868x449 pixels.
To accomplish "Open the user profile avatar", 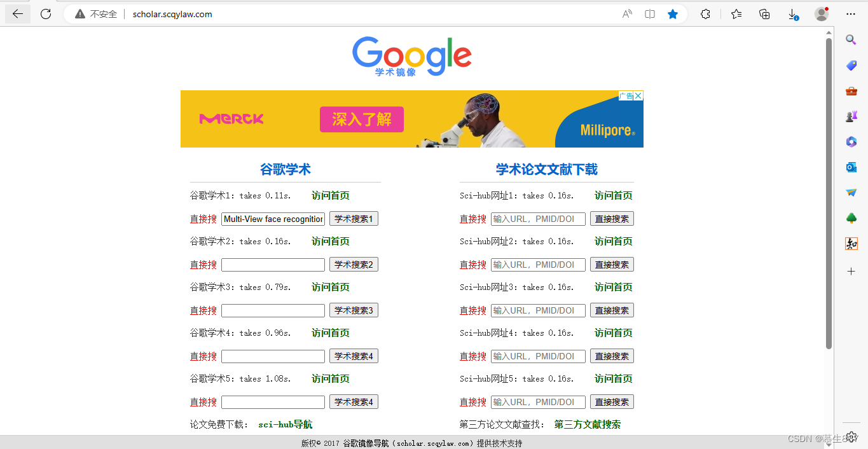I will tap(822, 14).
